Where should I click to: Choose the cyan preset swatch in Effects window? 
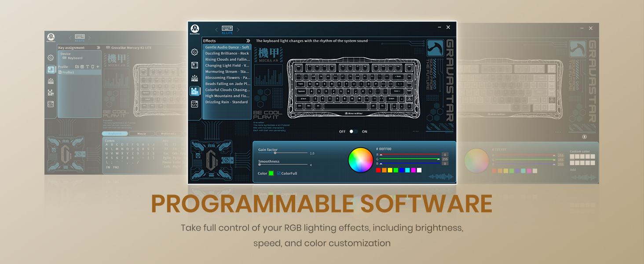[407, 170]
